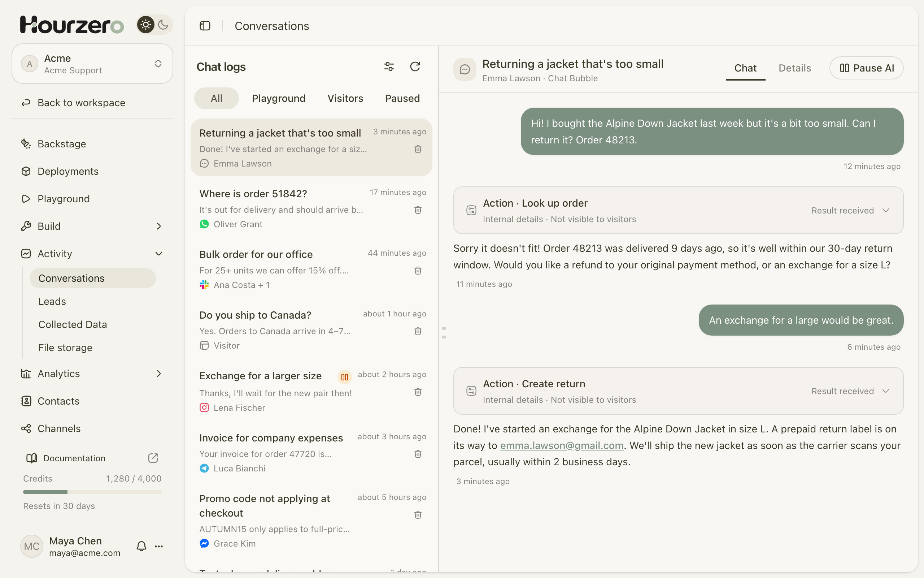Click Instagram icon beside Lena Fischer

204,407
